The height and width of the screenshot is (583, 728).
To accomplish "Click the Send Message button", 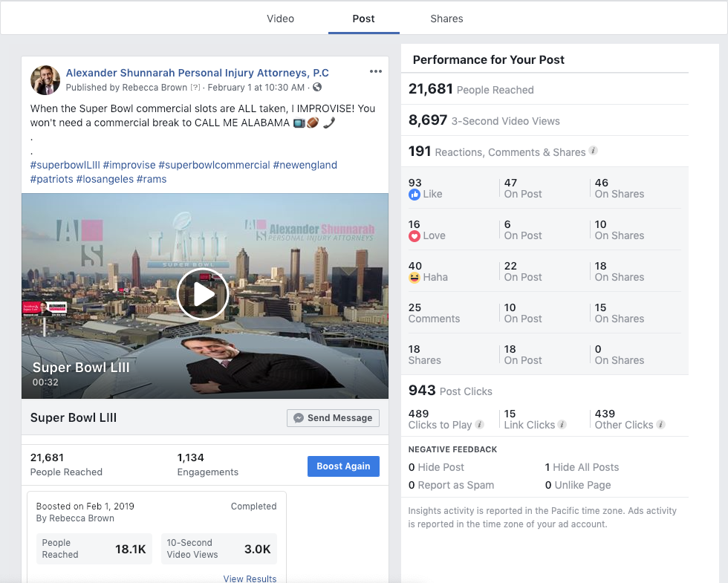I will (333, 417).
